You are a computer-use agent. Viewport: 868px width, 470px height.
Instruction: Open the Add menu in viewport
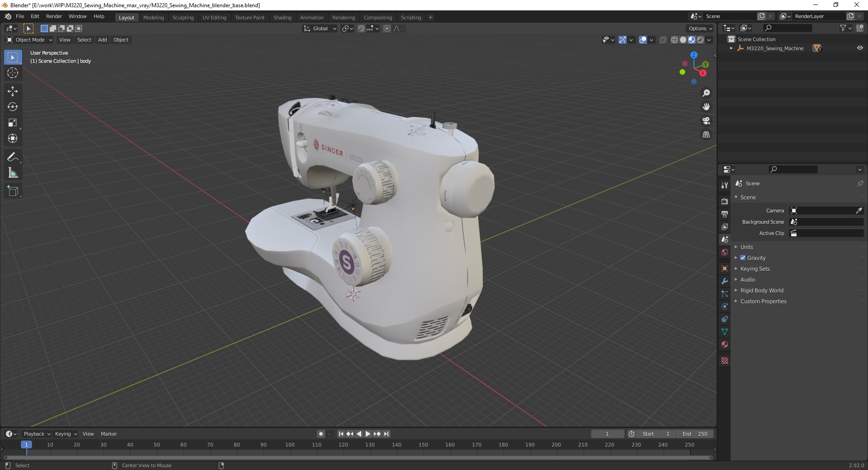[103, 40]
